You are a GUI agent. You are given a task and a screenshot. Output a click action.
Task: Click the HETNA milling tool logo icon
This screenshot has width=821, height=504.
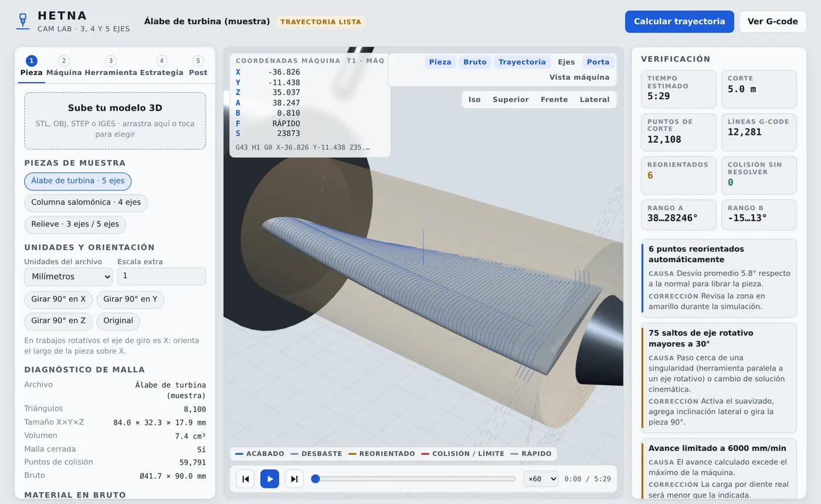click(x=23, y=21)
